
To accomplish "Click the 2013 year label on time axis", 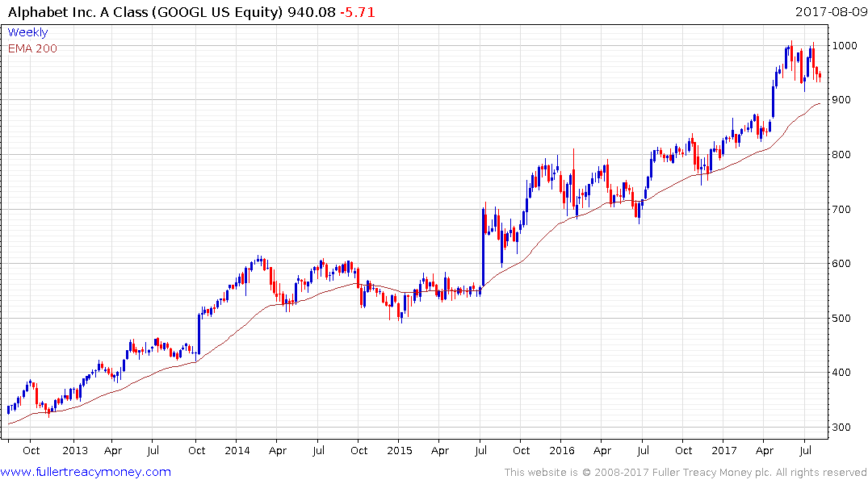I will (75, 450).
